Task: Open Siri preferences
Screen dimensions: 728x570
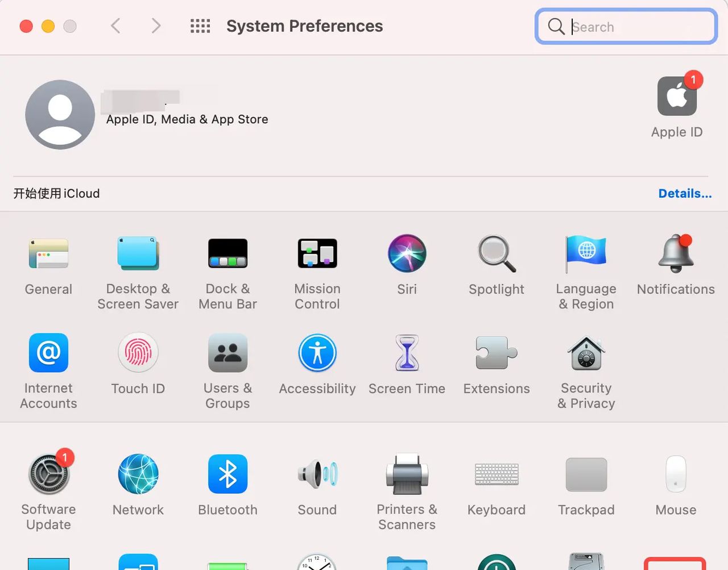Action: tap(407, 253)
